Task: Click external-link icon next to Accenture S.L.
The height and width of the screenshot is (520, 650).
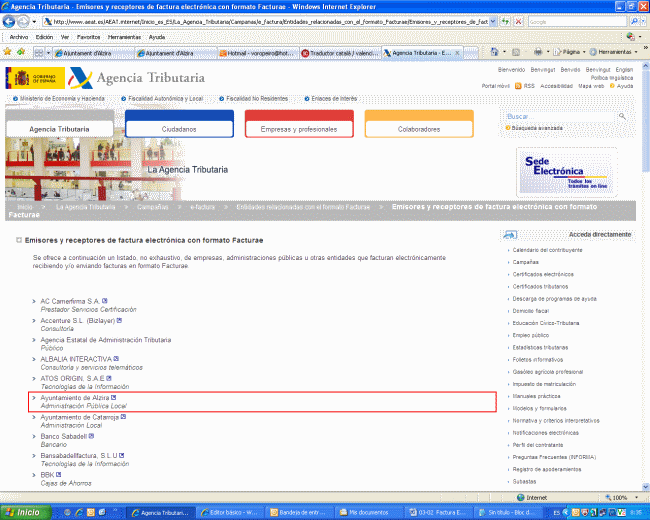Action: pos(119,321)
